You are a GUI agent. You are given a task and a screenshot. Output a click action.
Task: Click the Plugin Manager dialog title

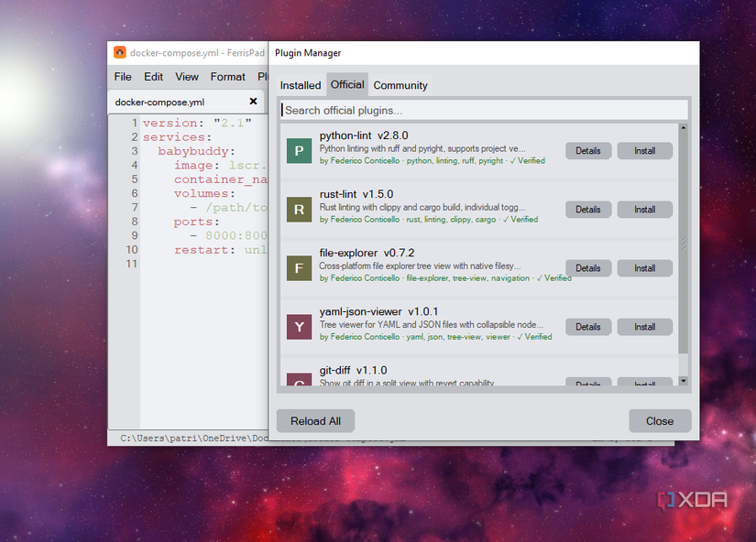(308, 53)
